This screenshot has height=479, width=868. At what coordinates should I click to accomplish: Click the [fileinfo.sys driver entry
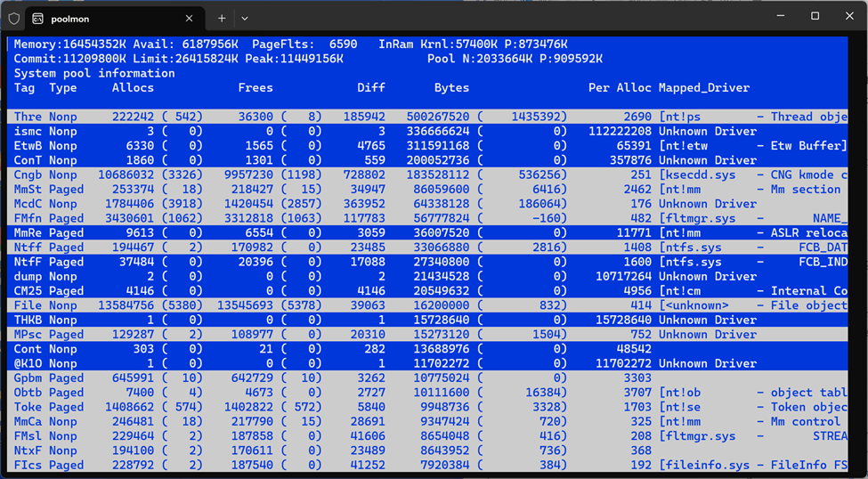pos(704,465)
